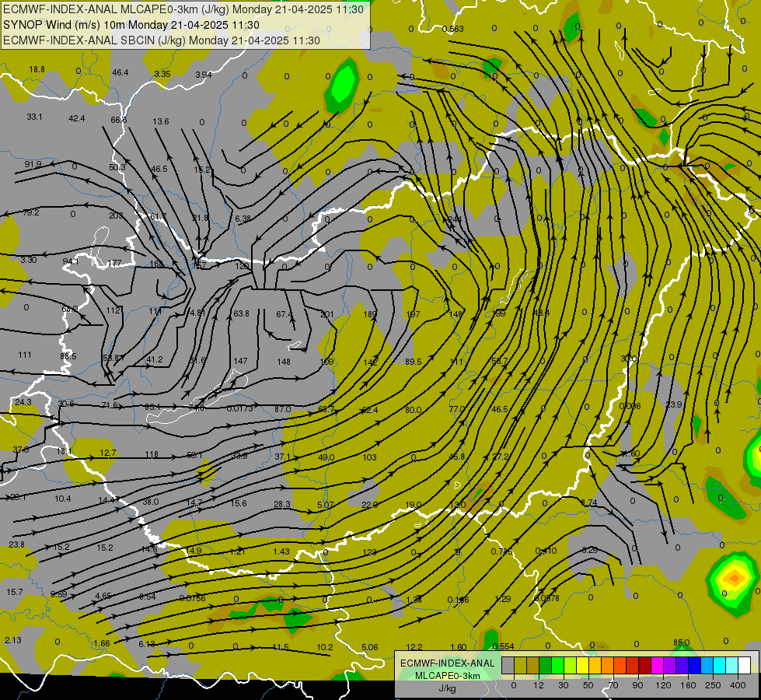Click the legend scale label 70
Viewport: 761px width, 700px height.
coord(613,685)
